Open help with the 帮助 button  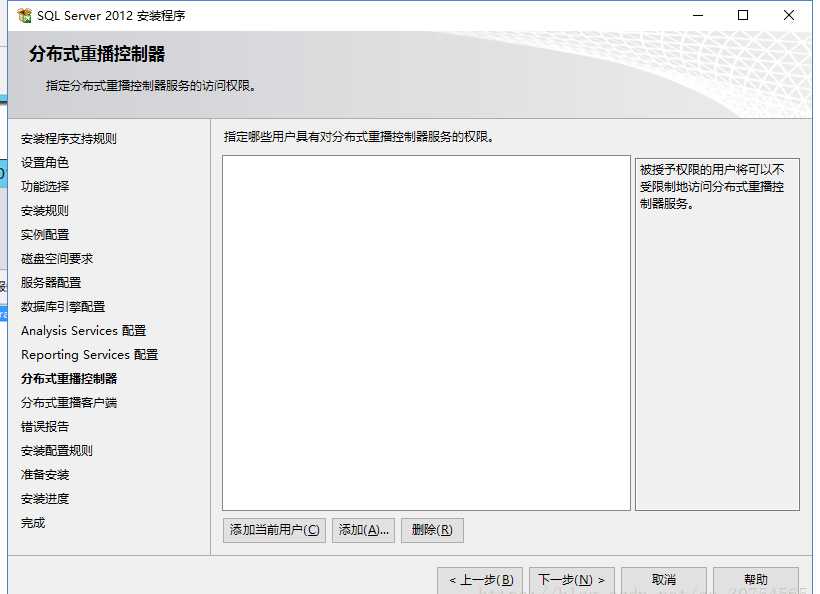coord(756,580)
